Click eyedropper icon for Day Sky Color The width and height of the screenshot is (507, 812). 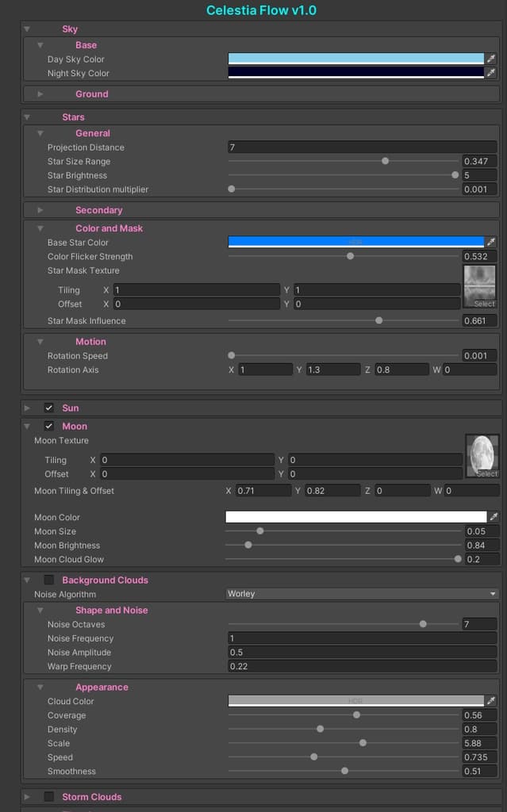coord(491,59)
